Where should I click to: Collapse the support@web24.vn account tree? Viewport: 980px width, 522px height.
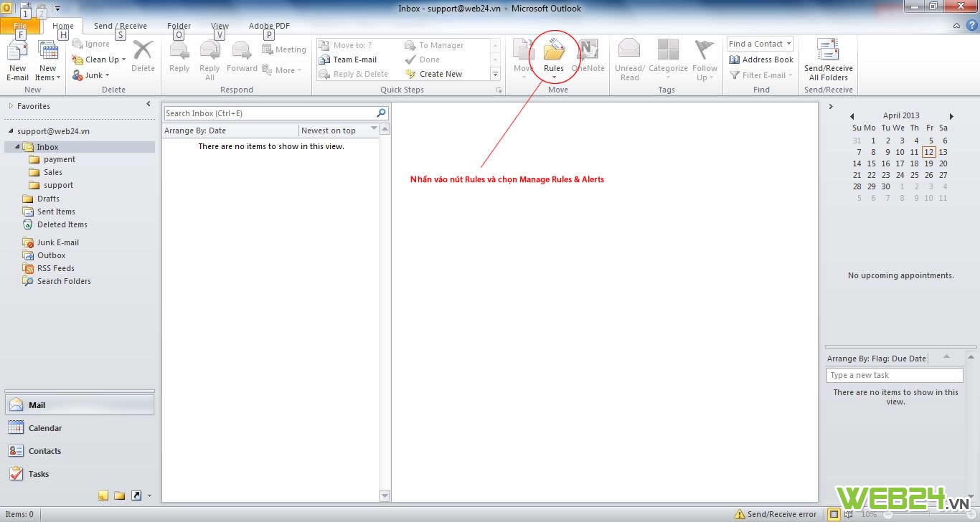[x=11, y=132]
